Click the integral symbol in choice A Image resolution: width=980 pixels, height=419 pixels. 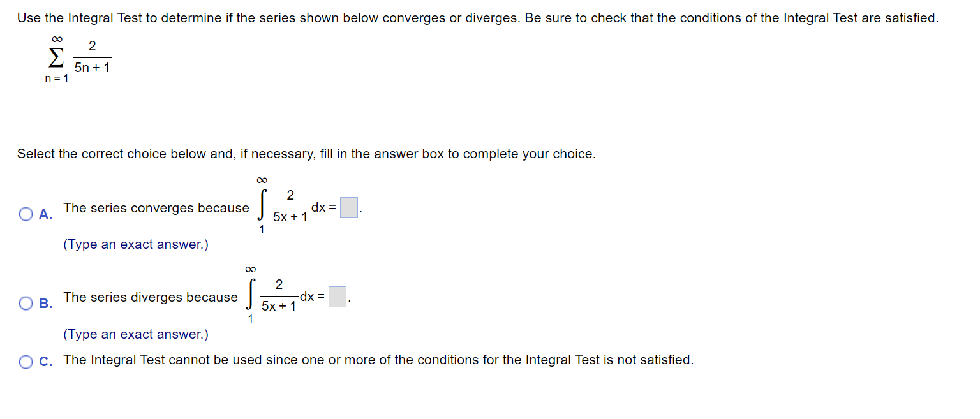tap(263, 206)
